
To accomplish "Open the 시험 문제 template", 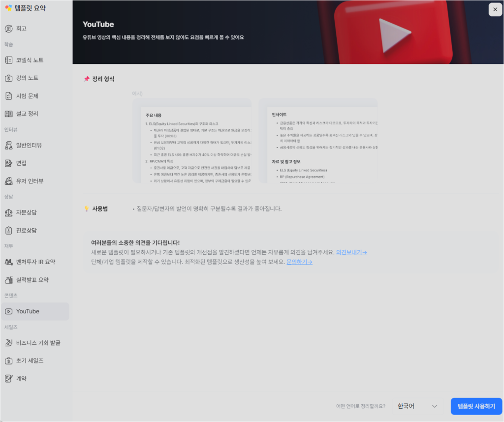I will 9,95.
